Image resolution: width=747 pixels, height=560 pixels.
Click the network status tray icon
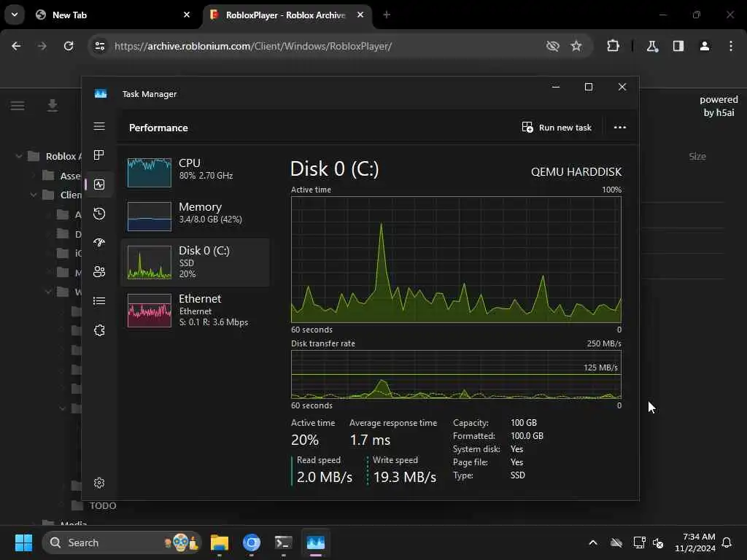click(639, 542)
